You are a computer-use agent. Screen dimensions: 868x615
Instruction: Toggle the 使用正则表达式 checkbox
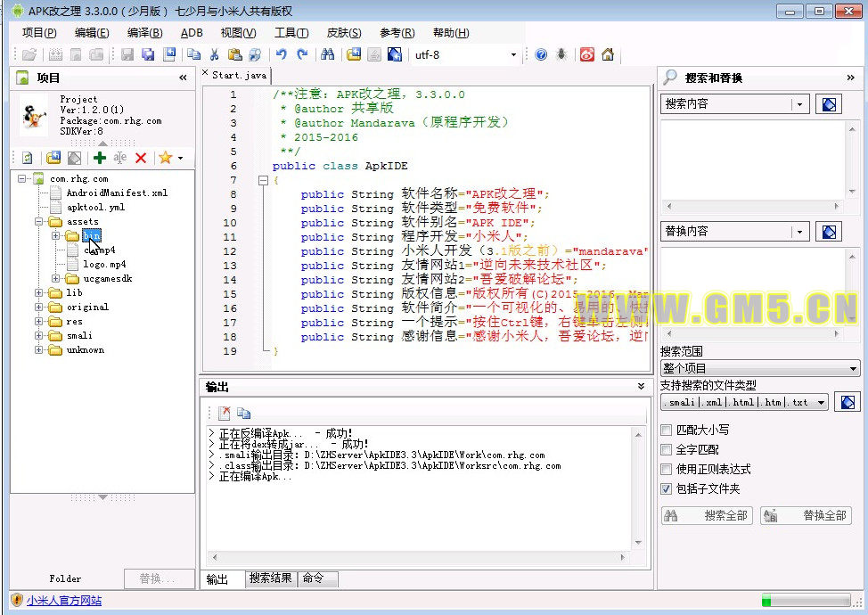(667, 470)
